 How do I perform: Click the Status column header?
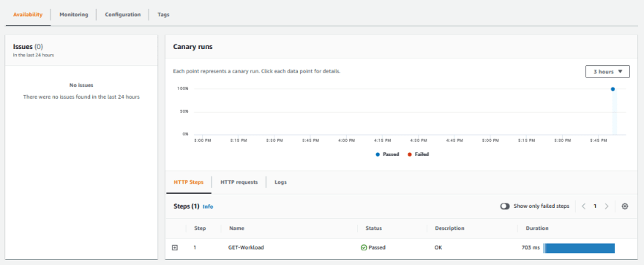click(374, 228)
